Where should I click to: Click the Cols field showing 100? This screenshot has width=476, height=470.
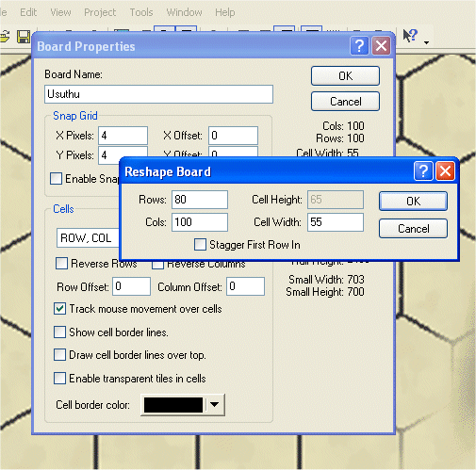tap(200, 222)
